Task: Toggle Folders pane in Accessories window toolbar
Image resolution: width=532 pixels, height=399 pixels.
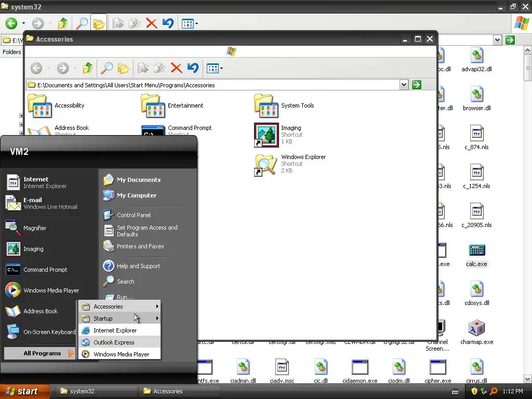Action: [123, 68]
